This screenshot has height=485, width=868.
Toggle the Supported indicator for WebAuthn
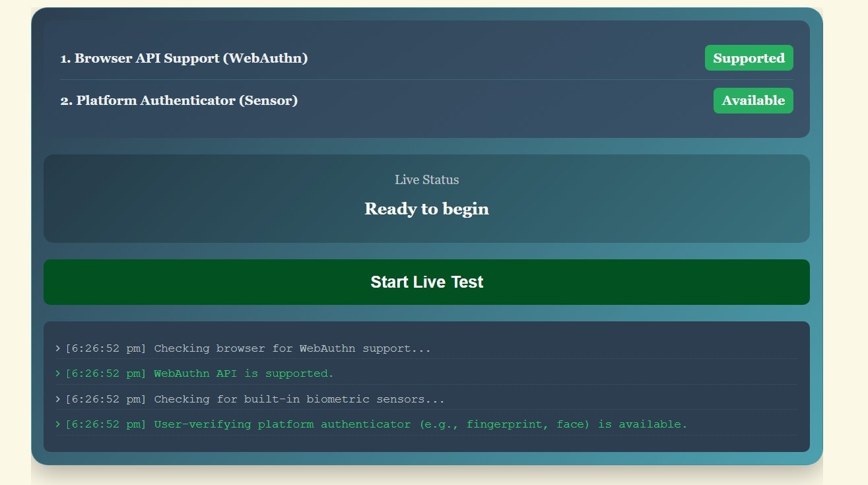point(749,58)
